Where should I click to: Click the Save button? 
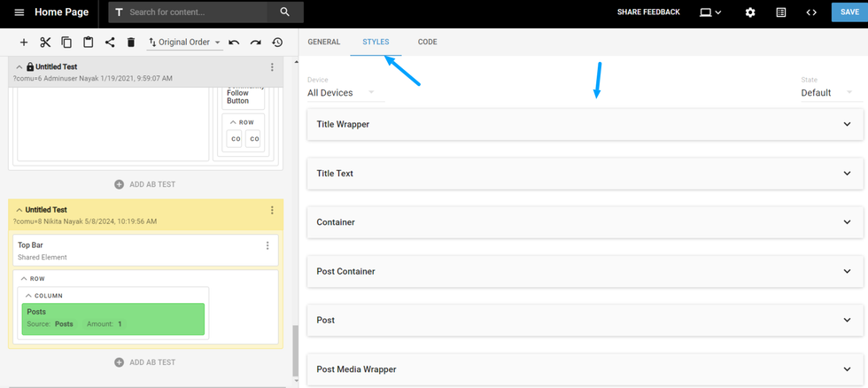(849, 12)
